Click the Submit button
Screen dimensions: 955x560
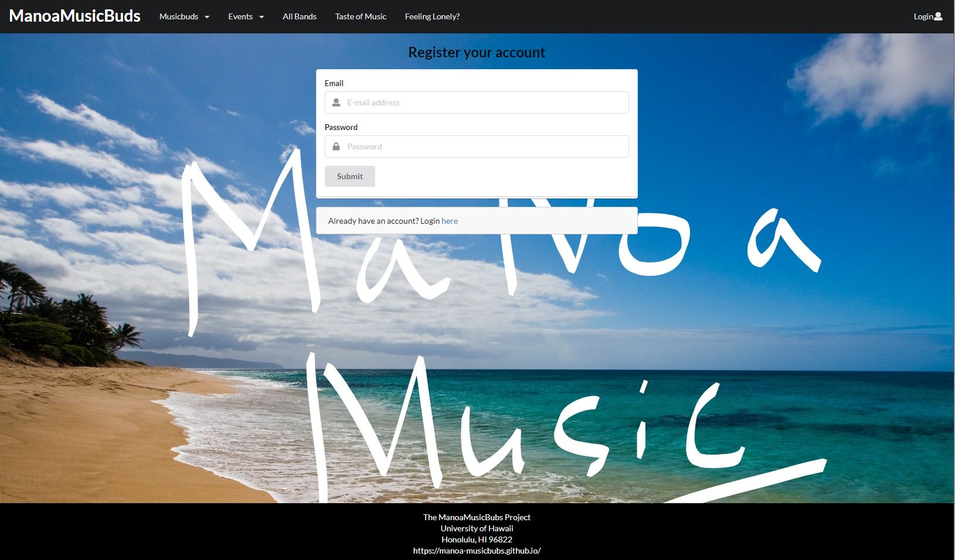(350, 176)
